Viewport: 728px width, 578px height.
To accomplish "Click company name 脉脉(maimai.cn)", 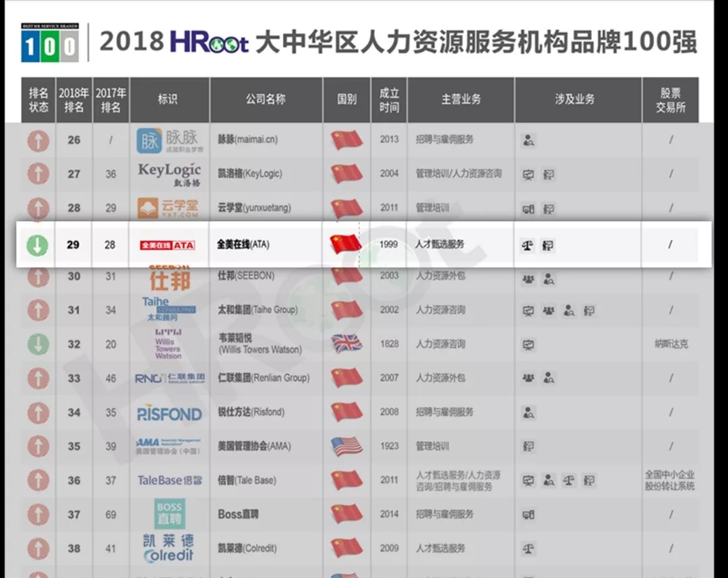I will click(247, 140).
